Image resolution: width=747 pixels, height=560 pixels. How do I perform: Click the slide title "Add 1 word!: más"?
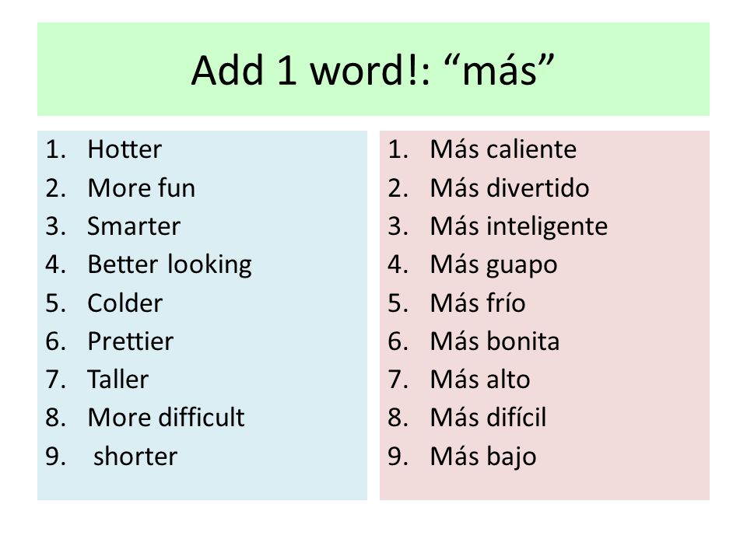[373, 70]
